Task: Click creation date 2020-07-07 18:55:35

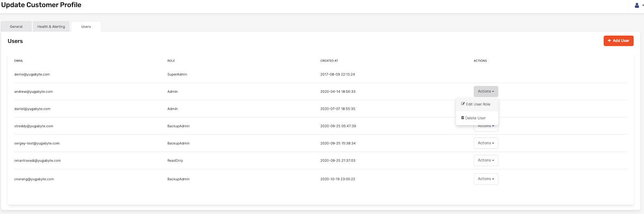Action: tap(338, 109)
